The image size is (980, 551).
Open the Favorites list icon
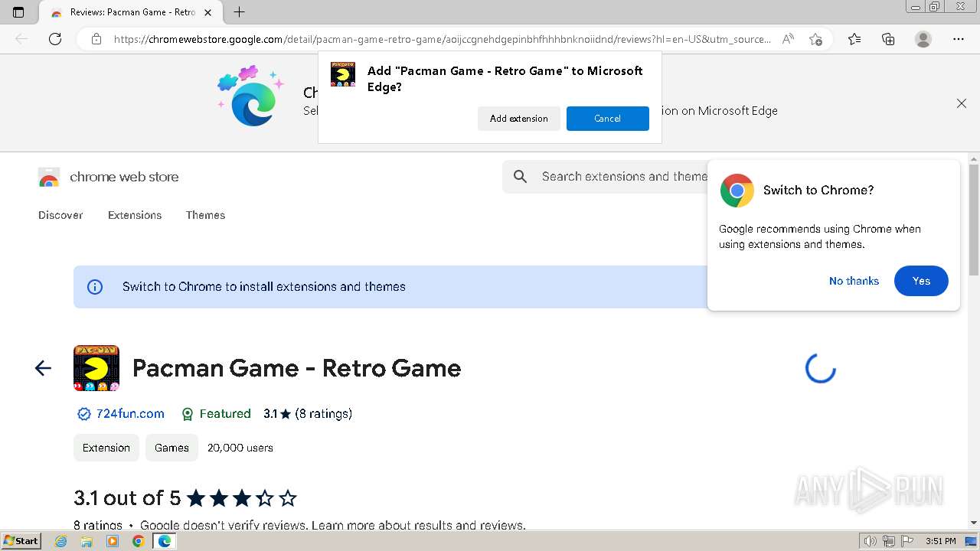coord(854,39)
